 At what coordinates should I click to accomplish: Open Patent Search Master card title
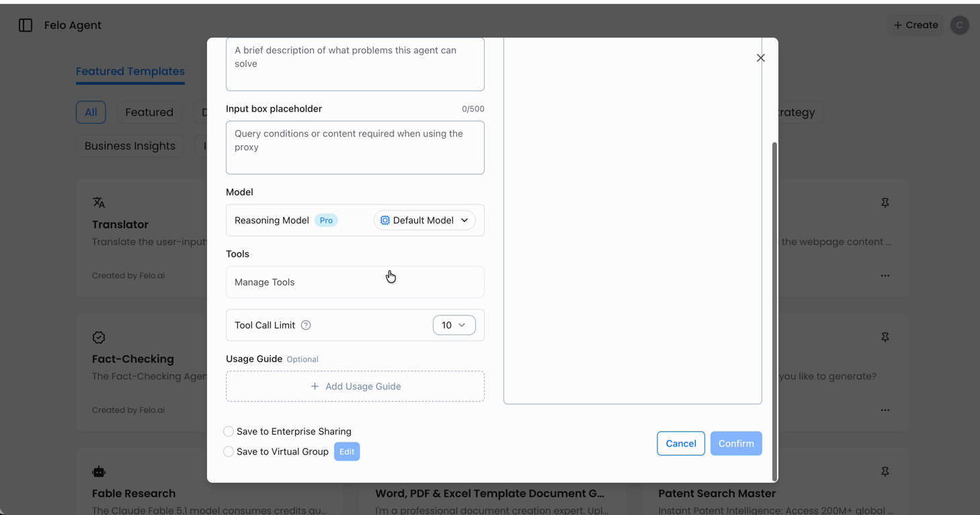tap(717, 493)
